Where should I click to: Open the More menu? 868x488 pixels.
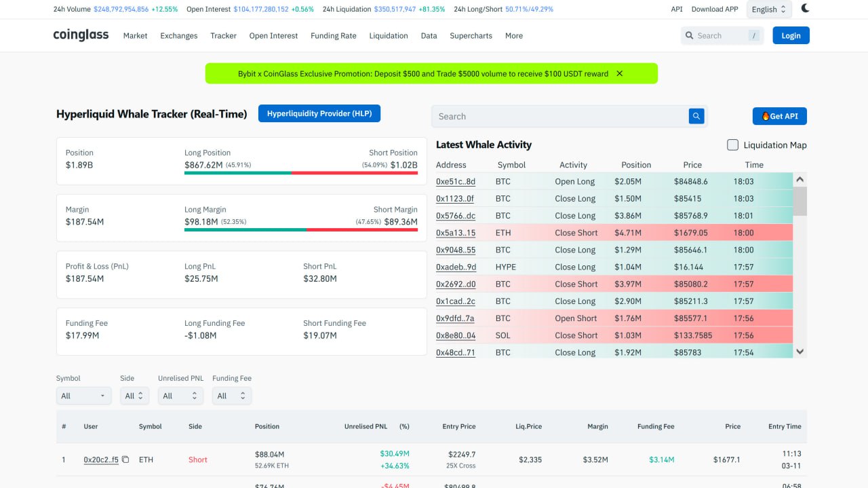(x=514, y=35)
